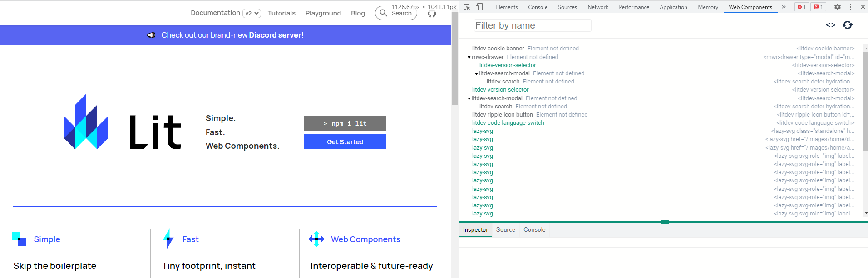This screenshot has width=868, height=278.
Task: Click the Lit flame logo
Action: 86,122
